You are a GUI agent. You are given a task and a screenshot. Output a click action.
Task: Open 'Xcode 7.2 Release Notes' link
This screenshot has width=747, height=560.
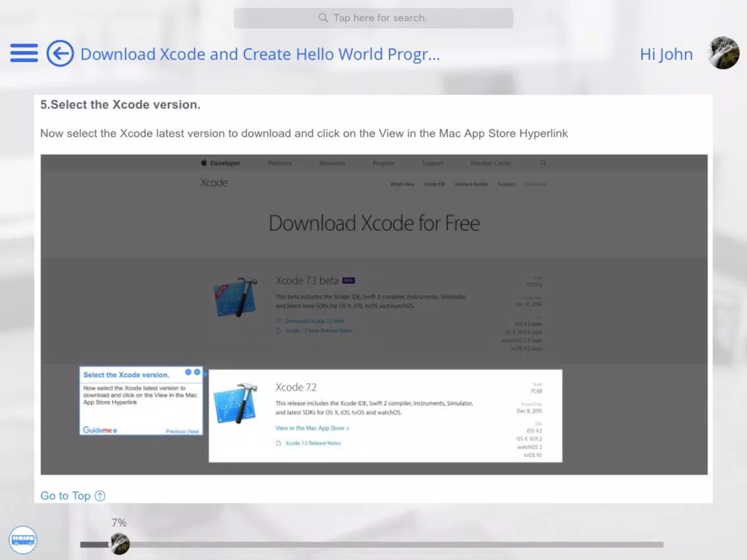point(313,443)
